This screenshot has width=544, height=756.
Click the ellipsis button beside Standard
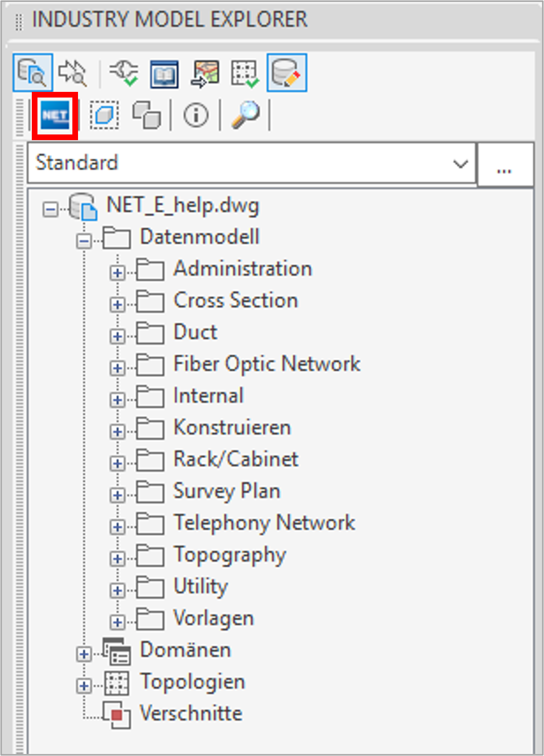pos(504,164)
